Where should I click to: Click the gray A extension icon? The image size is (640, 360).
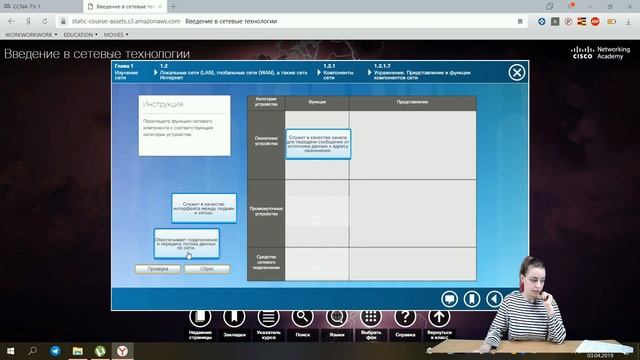555,21
